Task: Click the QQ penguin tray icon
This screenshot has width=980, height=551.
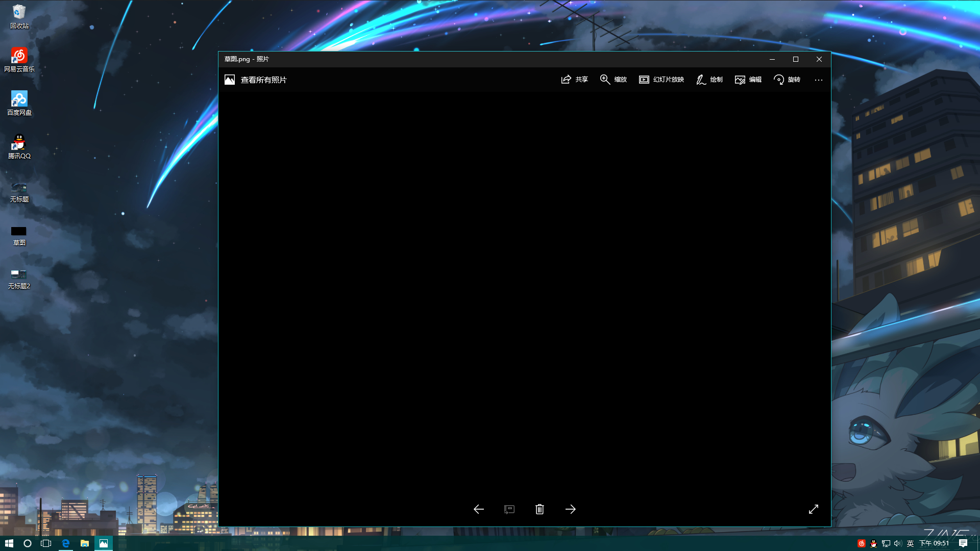Action: tap(874, 543)
